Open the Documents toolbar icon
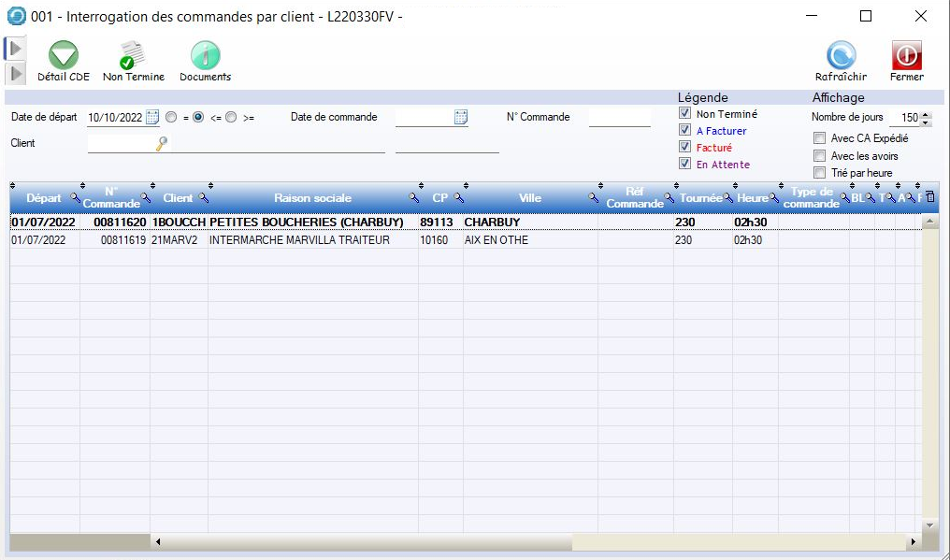950x560 pixels. coord(205,57)
